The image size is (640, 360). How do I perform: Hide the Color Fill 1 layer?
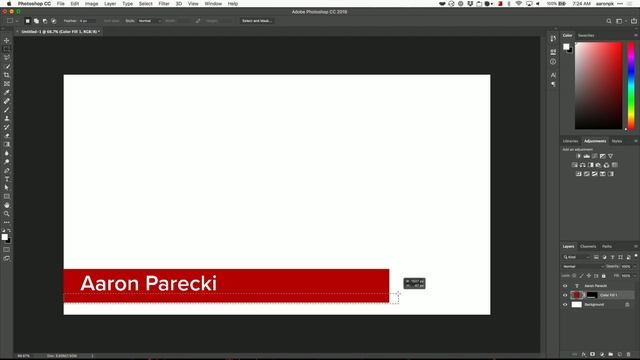tap(565, 295)
